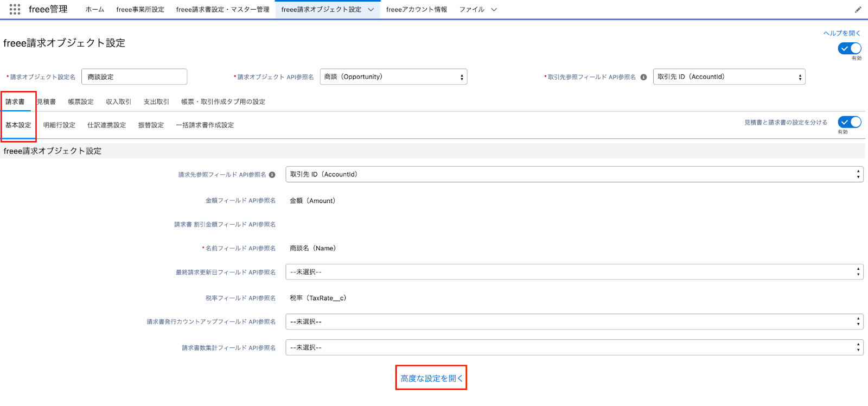Switch to 一括請求書作成設定 sub-tab
This screenshot has height=406, width=868.
click(205, 125)
